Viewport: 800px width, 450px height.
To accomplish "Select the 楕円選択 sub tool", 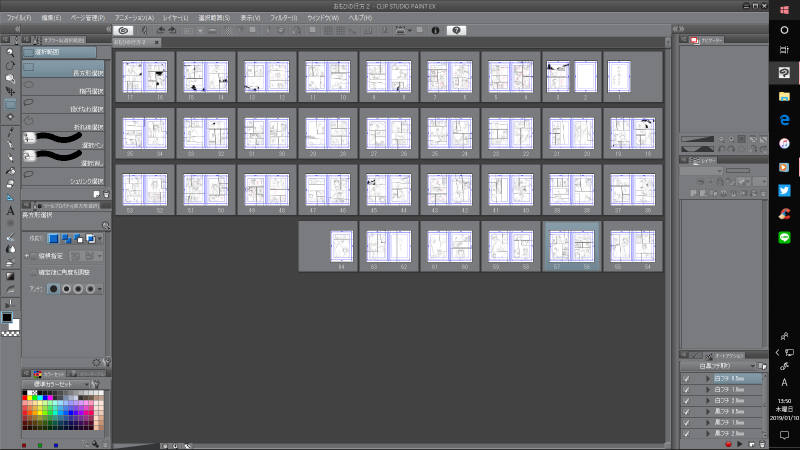I will click(x=63, y=87).
